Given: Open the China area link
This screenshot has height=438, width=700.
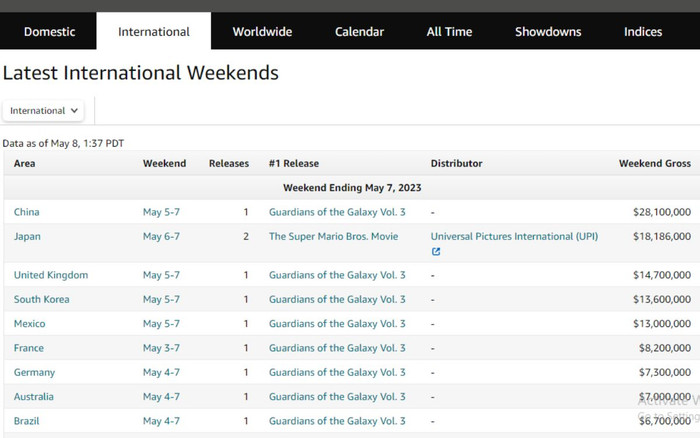Looking at the screenshot, I should (26, 212).
